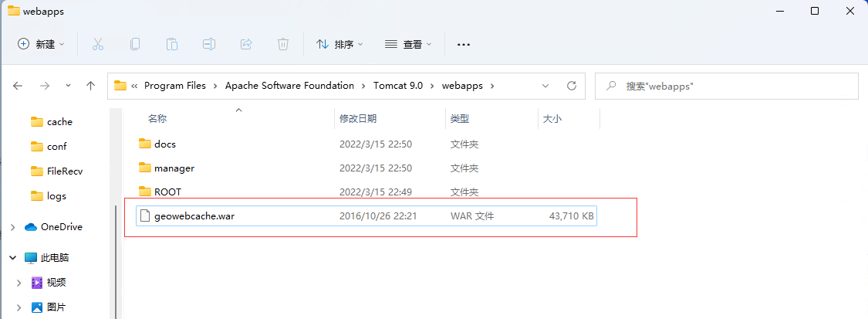Sort by 类型 column header
The image size is (868, 319).
[460, 118]
